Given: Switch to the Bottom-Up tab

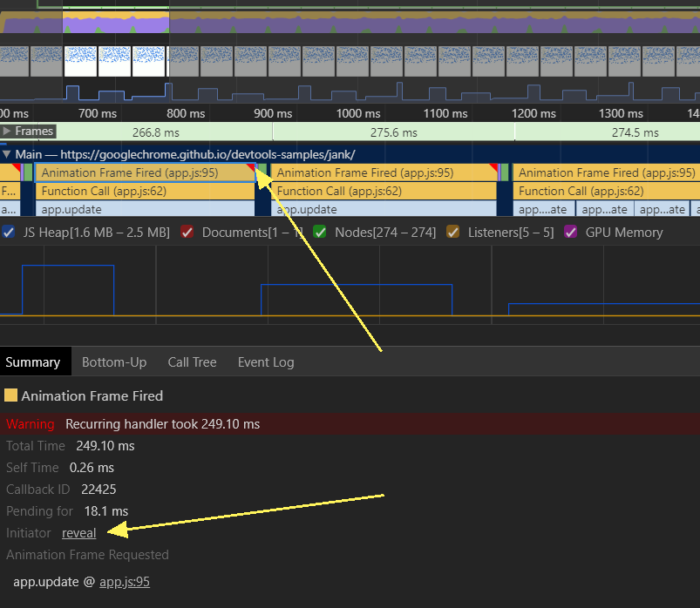Looking at the screenshot, I should point(114,361).
